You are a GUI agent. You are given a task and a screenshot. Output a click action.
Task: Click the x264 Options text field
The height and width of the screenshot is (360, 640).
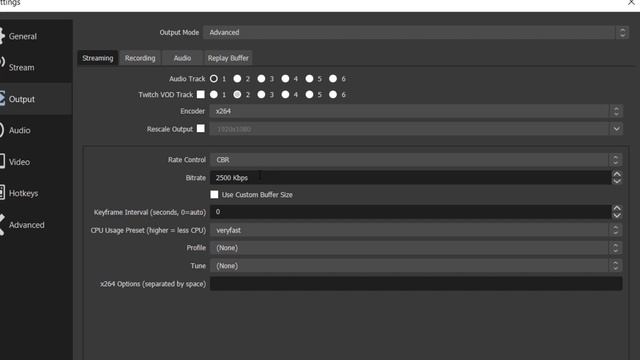(x=416, y=284)
